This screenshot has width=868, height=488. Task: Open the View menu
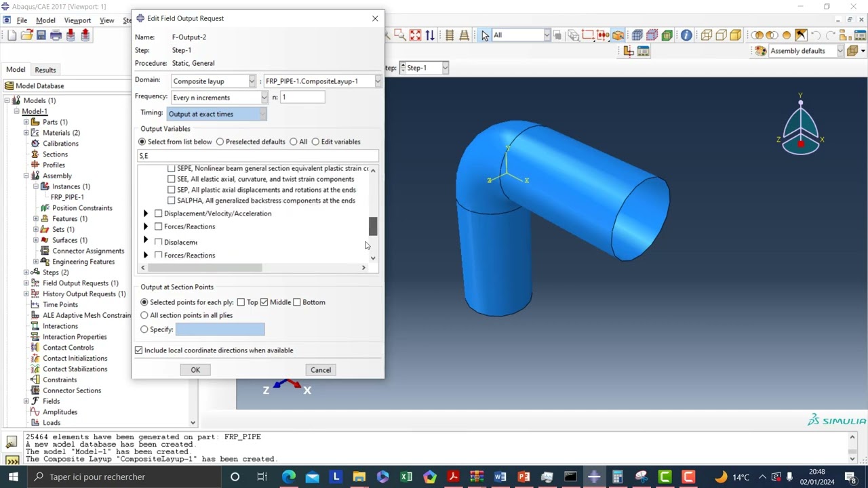[x=106, y=20]
